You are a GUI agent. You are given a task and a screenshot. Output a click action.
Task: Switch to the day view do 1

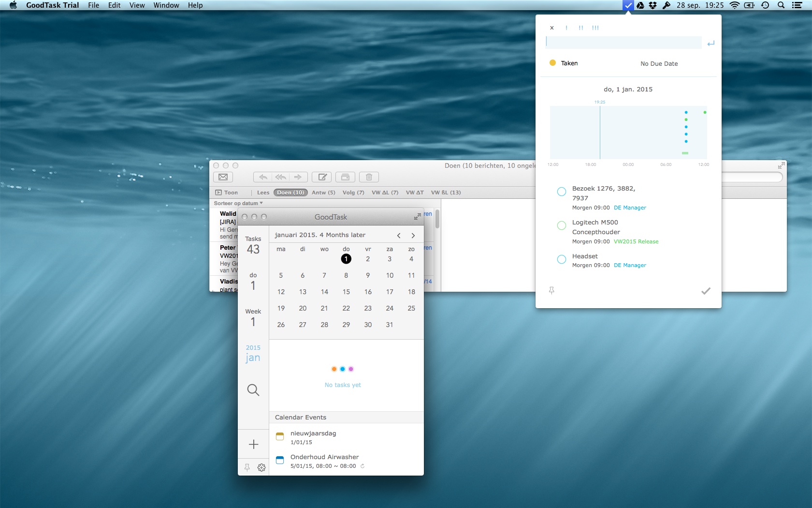[x=253, y=282]
